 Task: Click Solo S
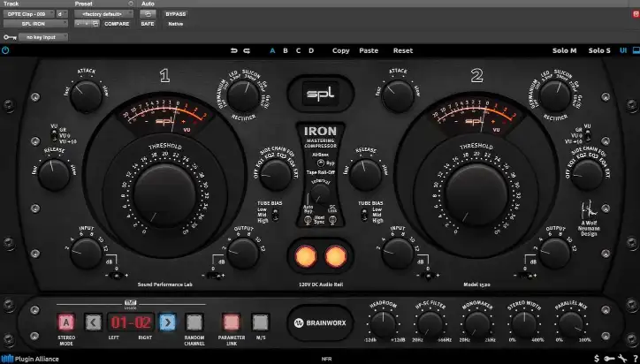point(599,50)
